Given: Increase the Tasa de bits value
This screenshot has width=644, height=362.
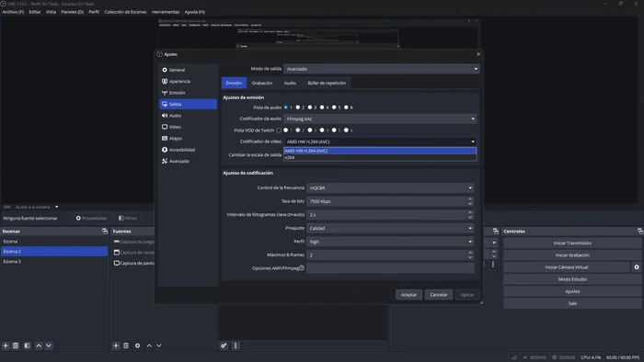Looking at the screenshot, I should [470, 199].
